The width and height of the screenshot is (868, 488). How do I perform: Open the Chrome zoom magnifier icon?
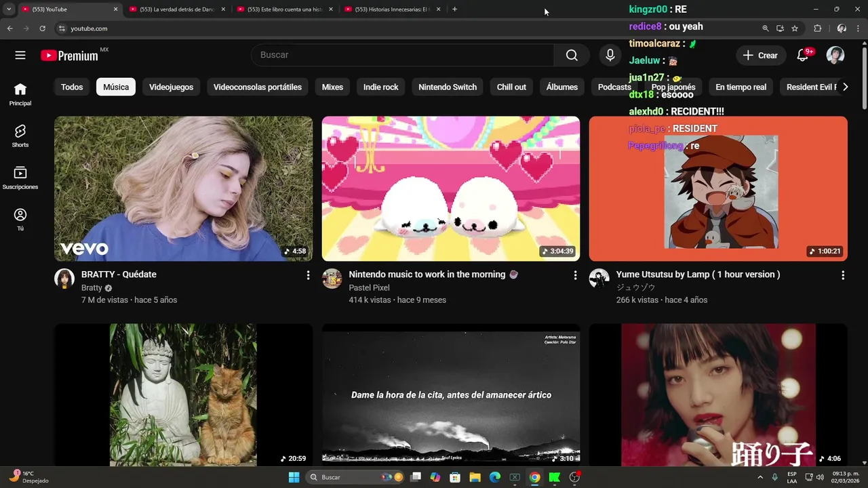point(766,28)
